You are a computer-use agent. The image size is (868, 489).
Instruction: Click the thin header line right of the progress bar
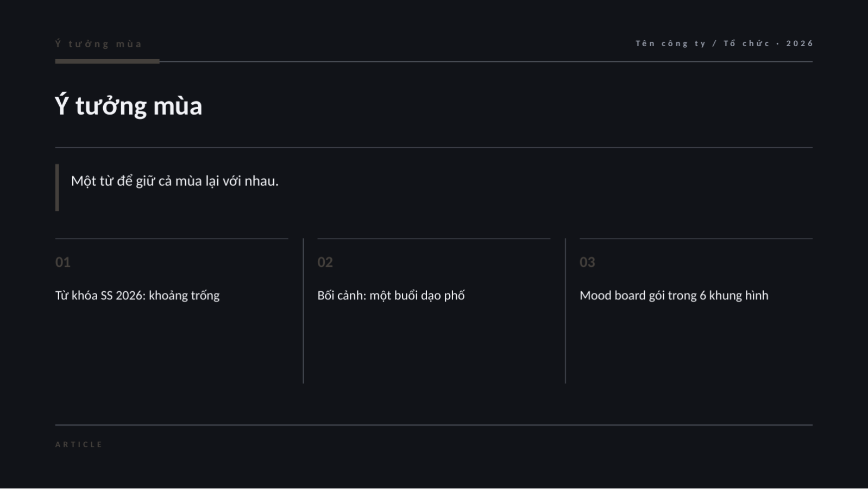pyautogui.click(x=486, y=62)
